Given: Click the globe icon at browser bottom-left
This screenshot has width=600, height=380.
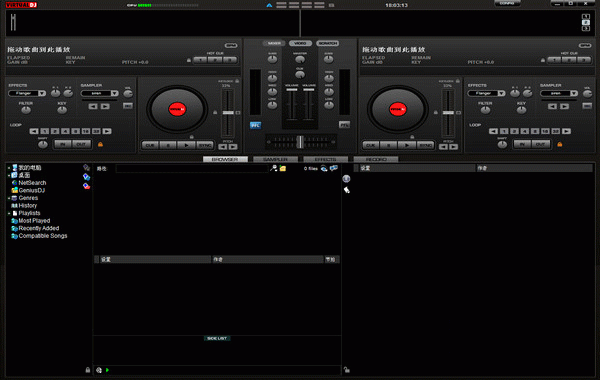Looking at the screenshot, I should 99,370.
